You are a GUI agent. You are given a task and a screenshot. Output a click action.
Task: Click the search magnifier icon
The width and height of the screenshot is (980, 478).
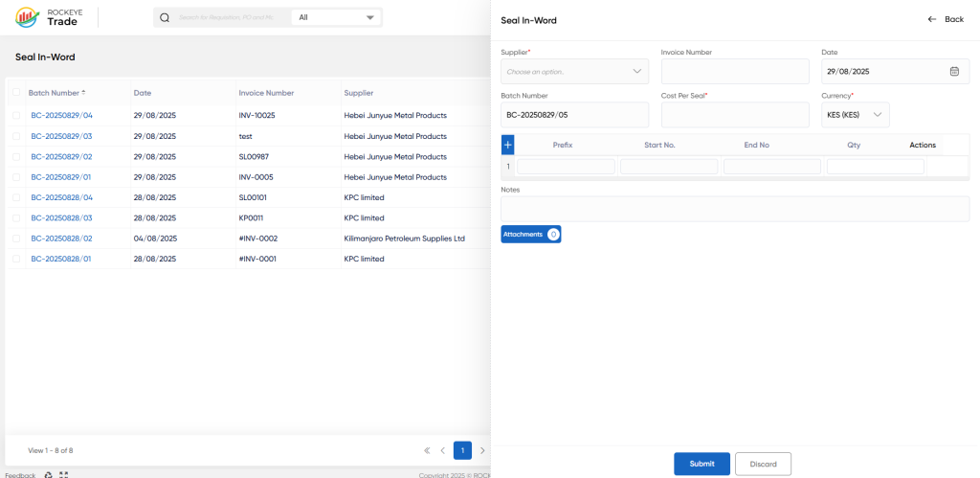(165, 17)
